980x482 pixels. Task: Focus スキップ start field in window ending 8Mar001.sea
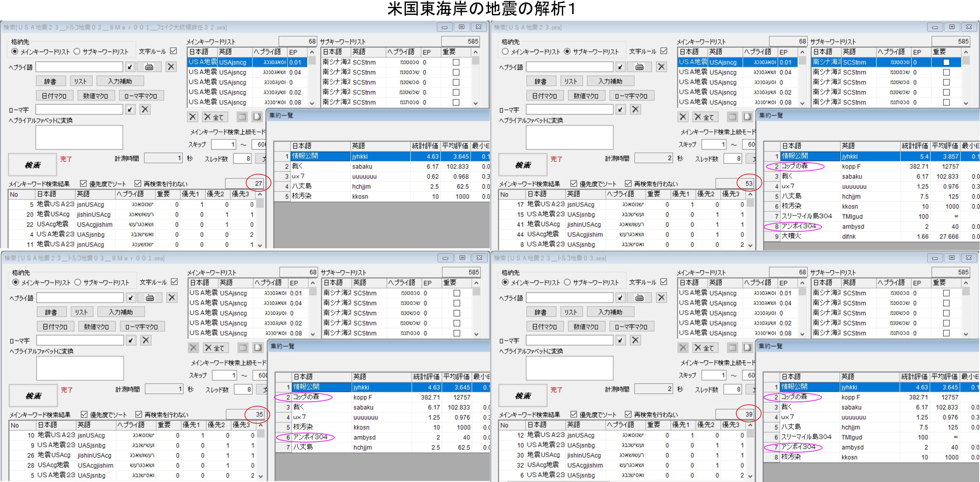point(224,375)
